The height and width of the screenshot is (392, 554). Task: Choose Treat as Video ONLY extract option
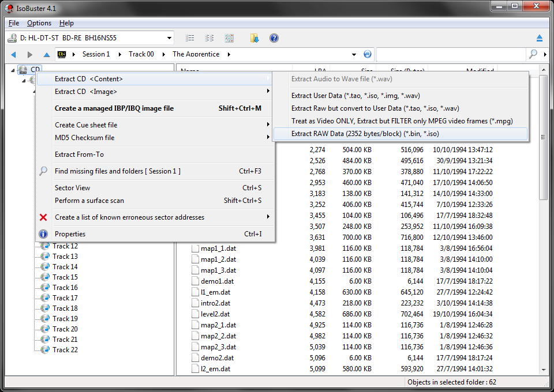[400, 121]
